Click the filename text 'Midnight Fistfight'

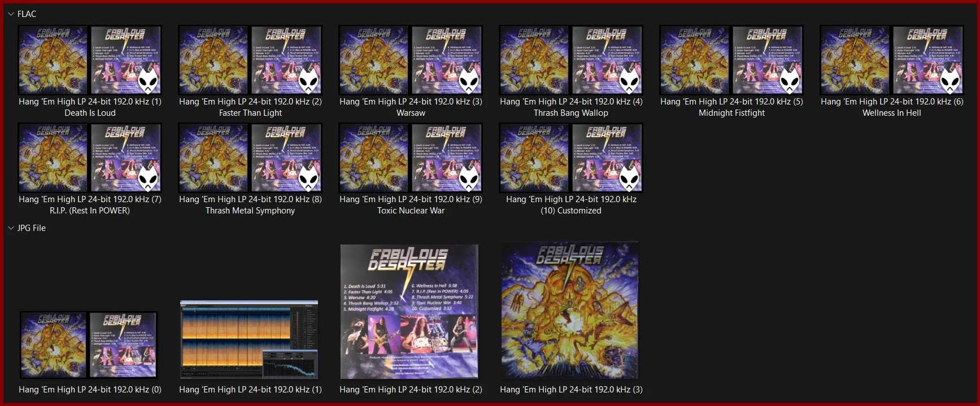731,113
